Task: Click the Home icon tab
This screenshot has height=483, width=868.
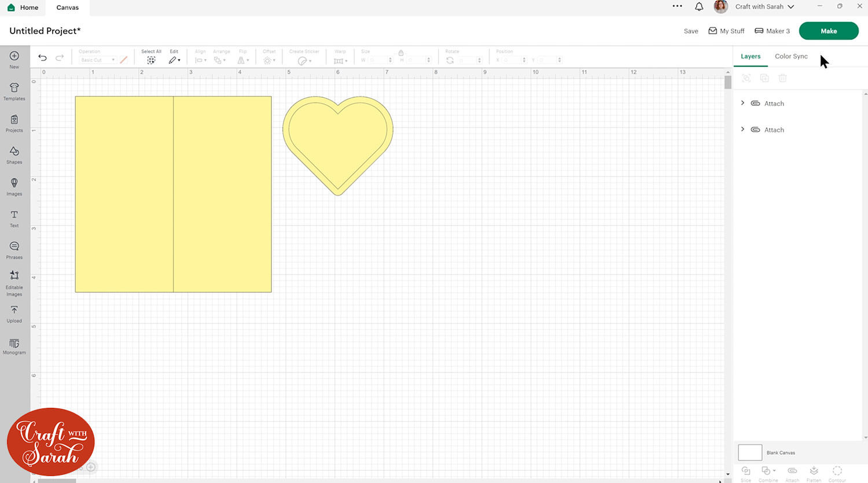Action: click(11, 8)
